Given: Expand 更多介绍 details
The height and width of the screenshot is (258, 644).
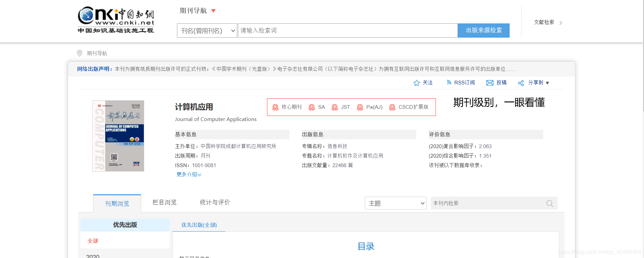Looking at the screenshot, I should (189, 174).
